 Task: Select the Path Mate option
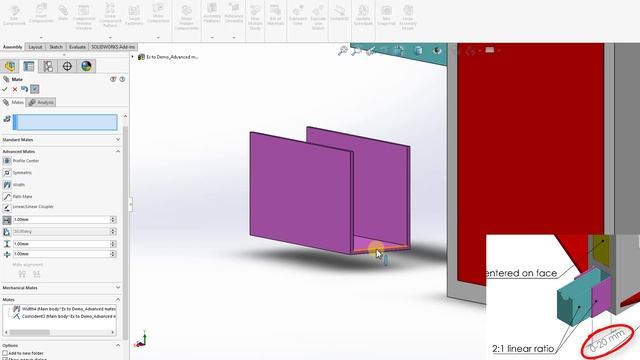(18, 197)
